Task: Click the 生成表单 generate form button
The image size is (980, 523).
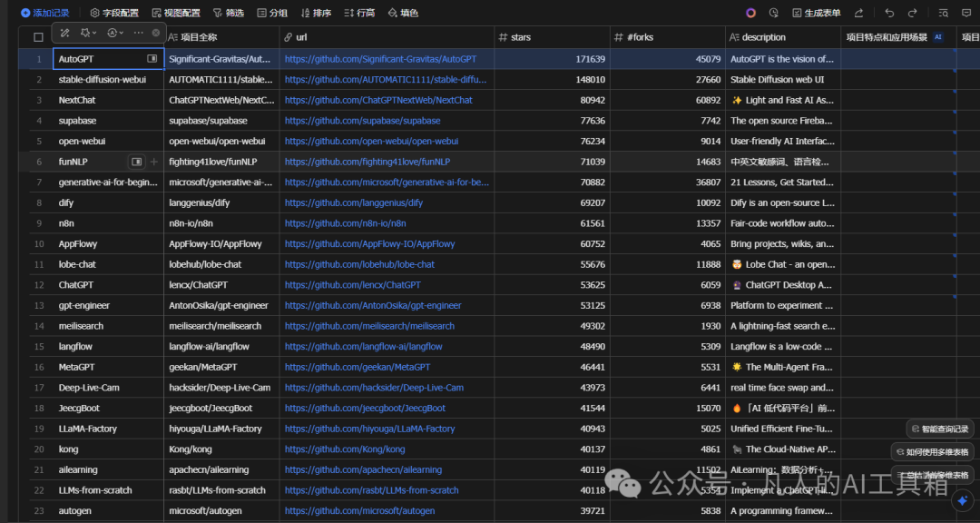Action: click(817, 13)
